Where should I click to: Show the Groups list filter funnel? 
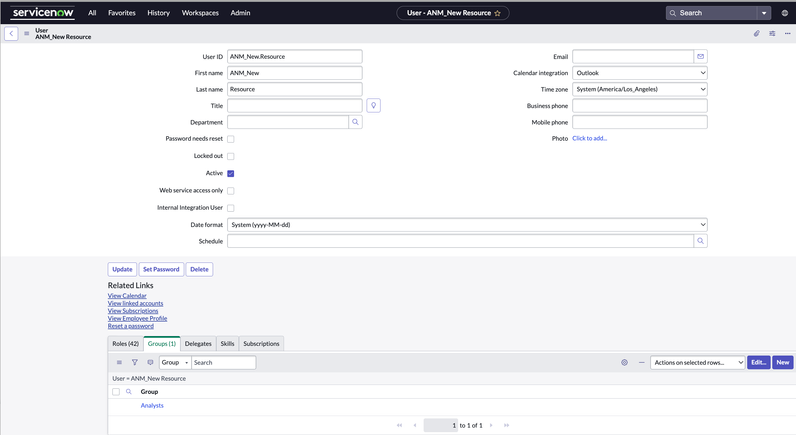[135, 362]
